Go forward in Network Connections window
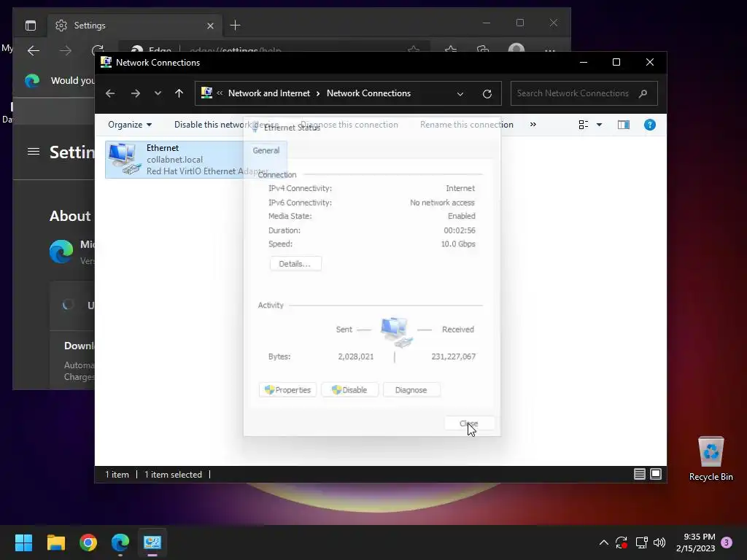The height and width of the screenshot is (560, 747). click(x=136, y=93)
